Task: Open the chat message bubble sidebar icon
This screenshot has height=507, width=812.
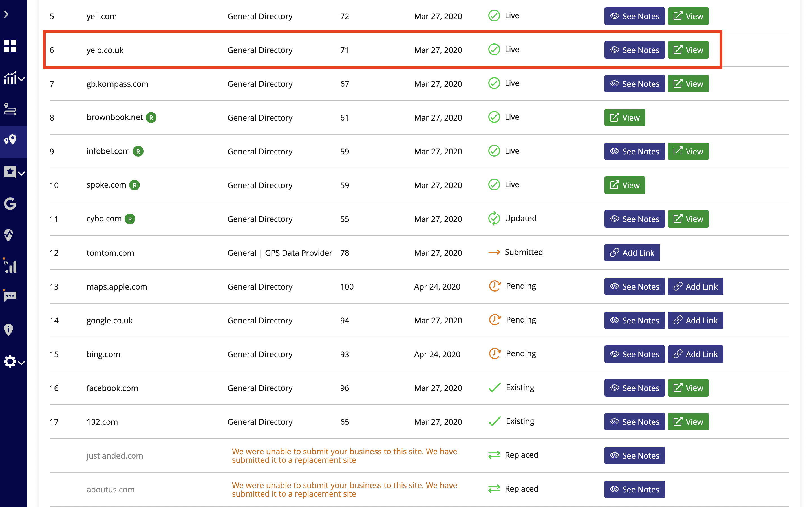Action: pyautogui.click(x=10, y=296)
